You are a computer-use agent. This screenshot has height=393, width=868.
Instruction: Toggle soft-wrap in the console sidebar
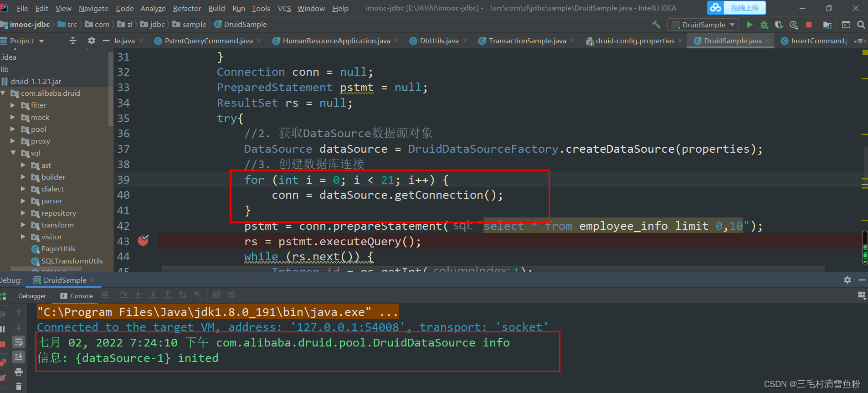pos(19,342)
